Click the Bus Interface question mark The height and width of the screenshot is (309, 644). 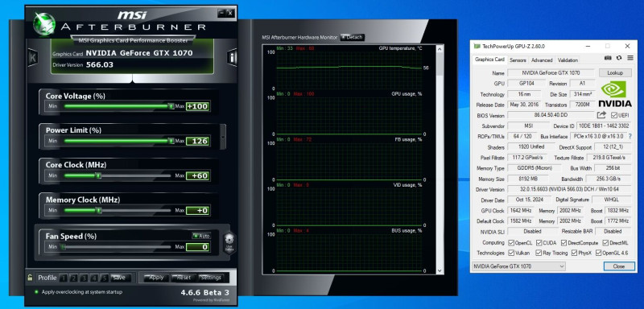[630, 136]
